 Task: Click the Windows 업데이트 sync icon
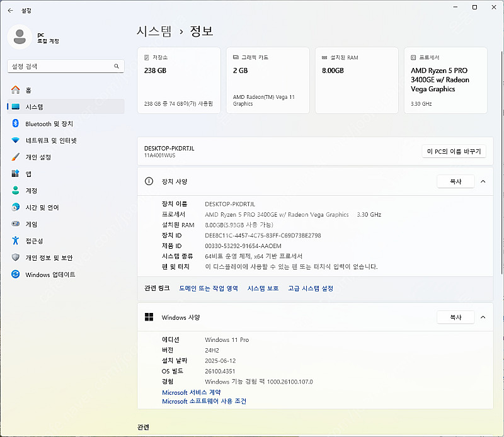pos(15,274)
